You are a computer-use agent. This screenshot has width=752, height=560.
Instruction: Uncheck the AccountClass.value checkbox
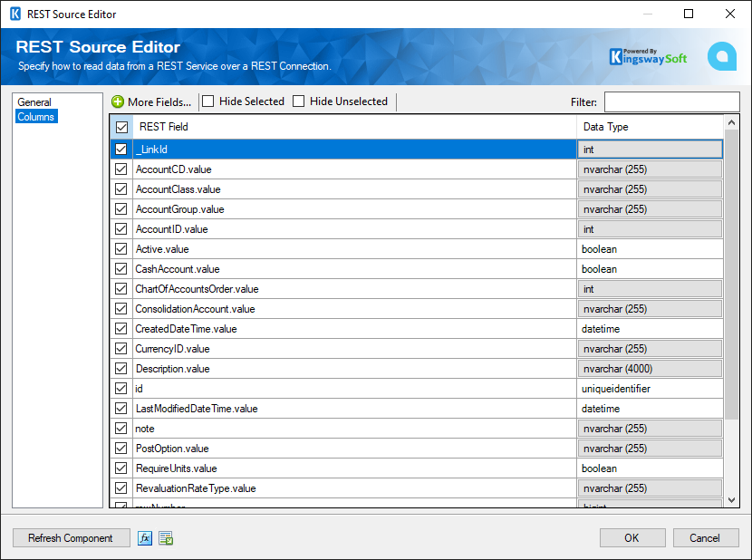(121, 189)
